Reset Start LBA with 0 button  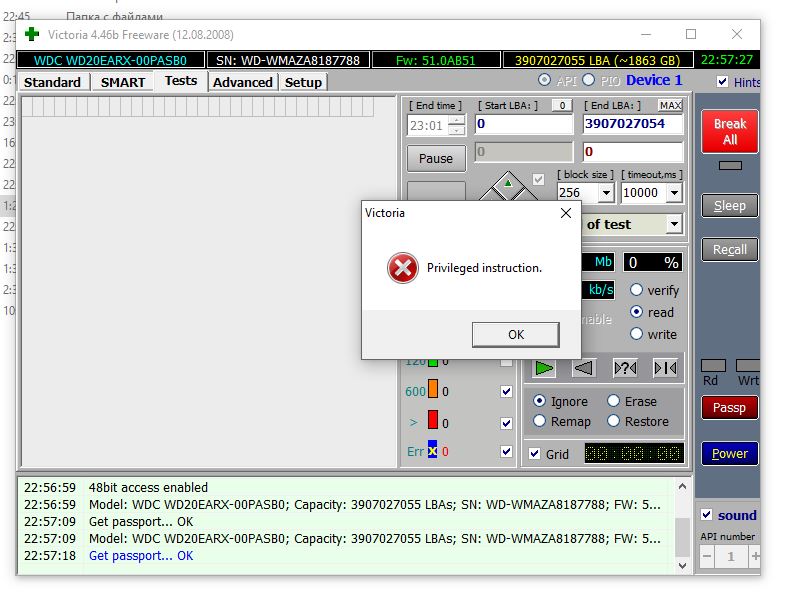pos(562,105)
